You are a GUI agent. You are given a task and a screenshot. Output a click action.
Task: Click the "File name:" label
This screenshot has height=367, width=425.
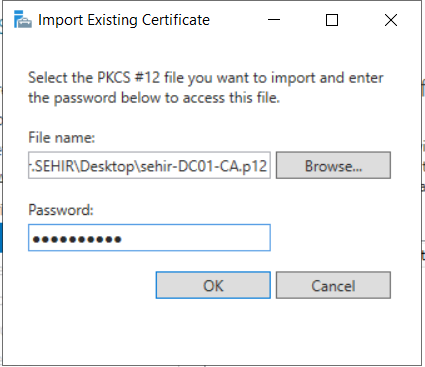(62, 137)
